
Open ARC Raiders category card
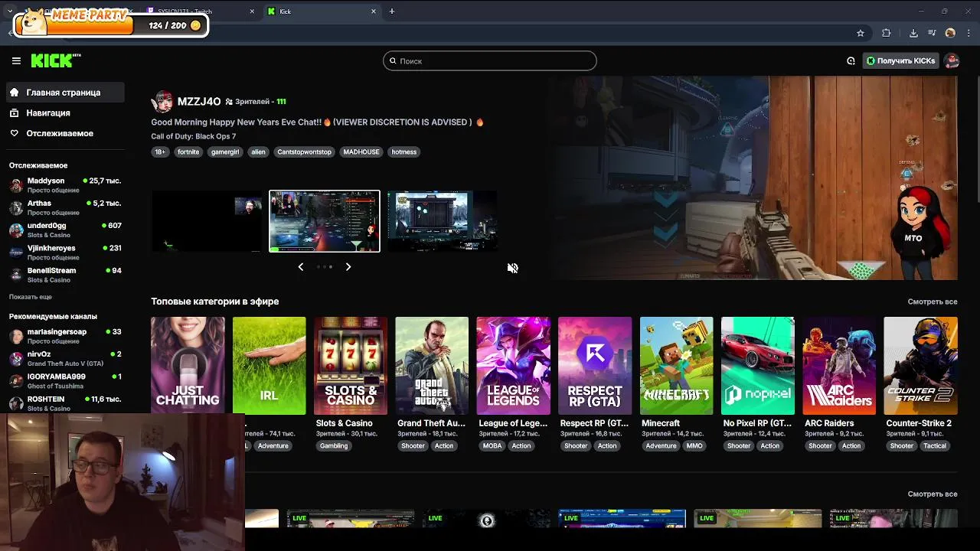(839, 365)
